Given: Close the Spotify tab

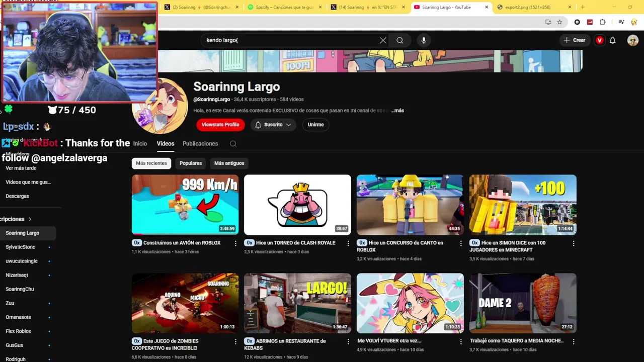Looking at the screenshot, I should point(320,7).
